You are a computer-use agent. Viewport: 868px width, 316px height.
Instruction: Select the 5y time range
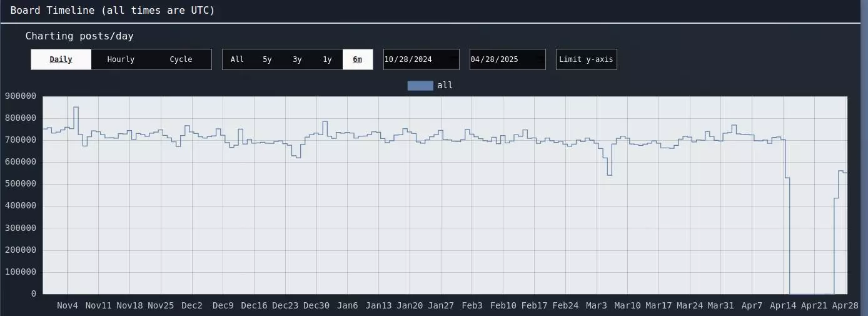pos(267,59)
